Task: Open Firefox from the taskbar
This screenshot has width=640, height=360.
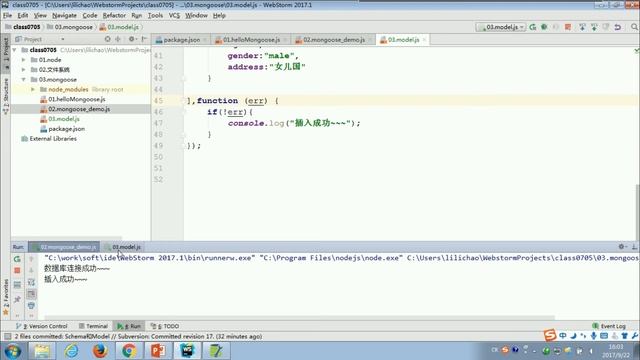Action: coord(100,351)
